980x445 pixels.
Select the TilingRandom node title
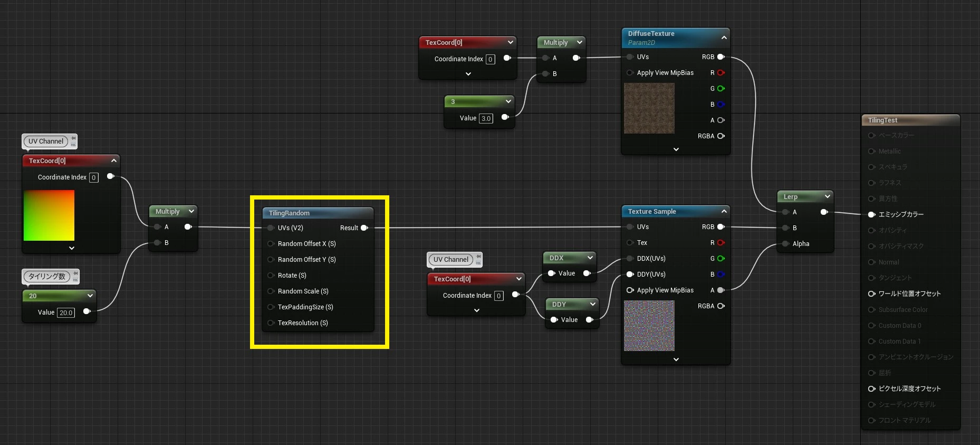(x=289, y=213)
